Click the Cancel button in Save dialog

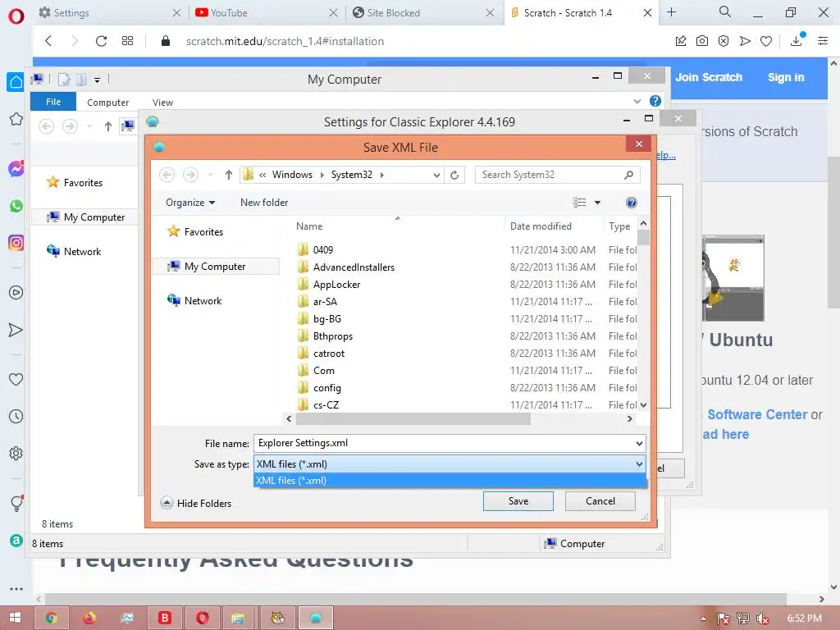click(x=600, y=501)
